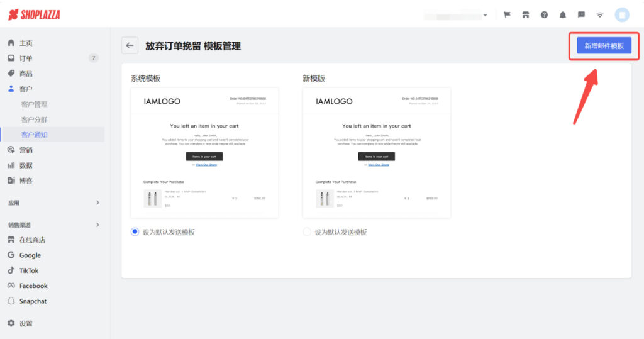Open the help question mark icon
The image size is (644, 339).
[x=544, y=15]
